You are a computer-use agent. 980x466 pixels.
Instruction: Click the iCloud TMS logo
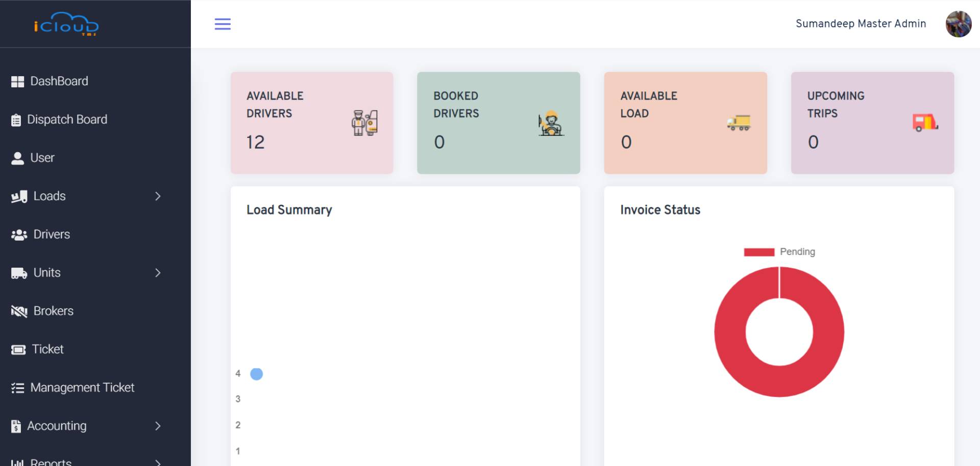[x=66, y=24]
